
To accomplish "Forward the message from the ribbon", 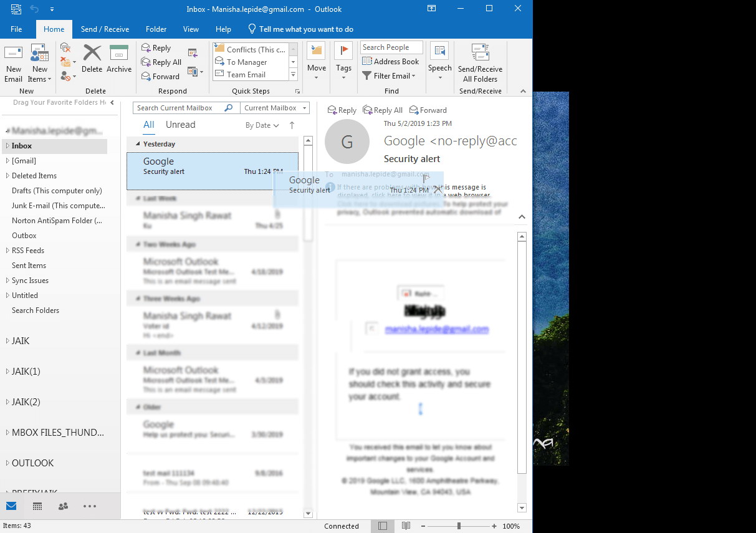I will pyautogui.click(x=161, y=77).
